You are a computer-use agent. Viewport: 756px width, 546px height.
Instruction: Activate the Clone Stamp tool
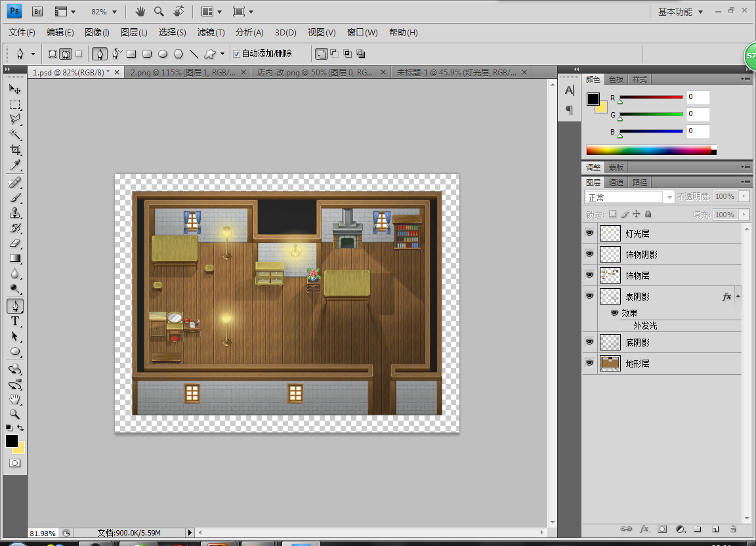15,213
